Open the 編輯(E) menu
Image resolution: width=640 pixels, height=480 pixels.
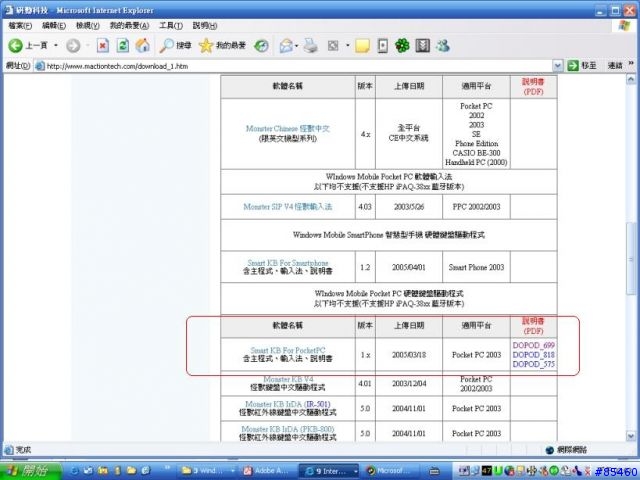(x=53, y=25)
